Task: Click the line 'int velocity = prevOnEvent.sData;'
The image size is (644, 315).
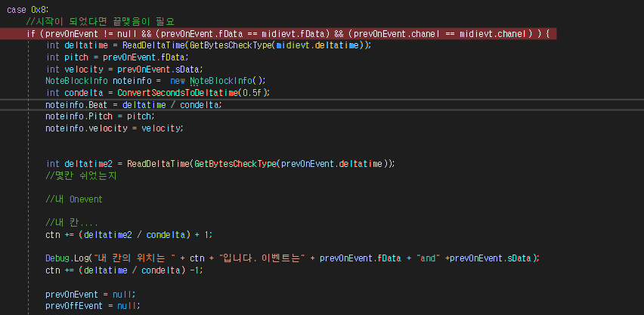Action: 125,69
